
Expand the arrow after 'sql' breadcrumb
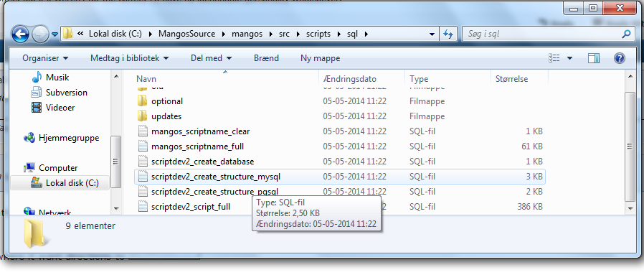pyautogui.click(x=366, y=34)
